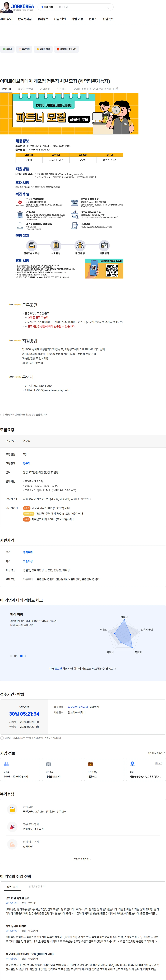The image size is (166, 980).
Task: Click the 2호선 대청역 subway badge
Action: pos(27,508)
